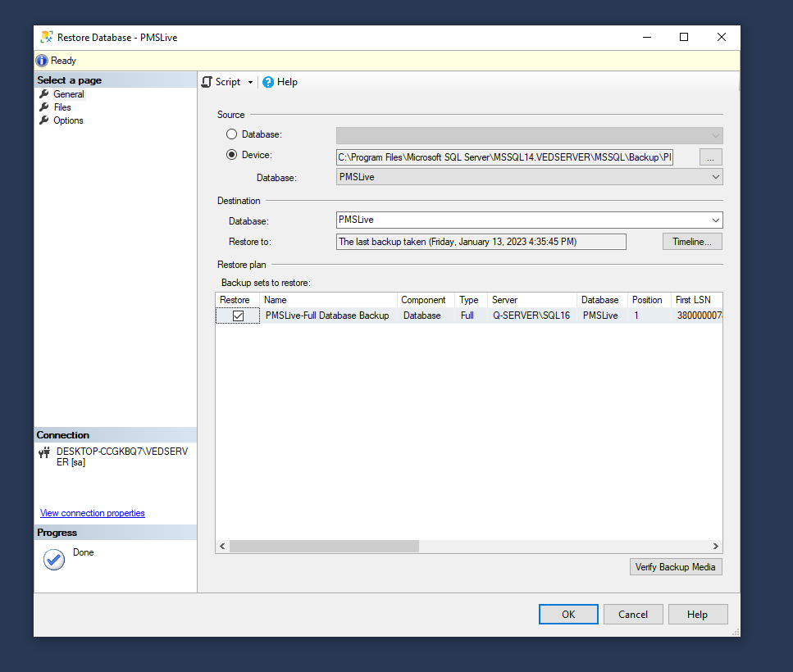This screenshot has height=672, width=793.
Task: Click the browse button for backup device
Action: (710, 157)
